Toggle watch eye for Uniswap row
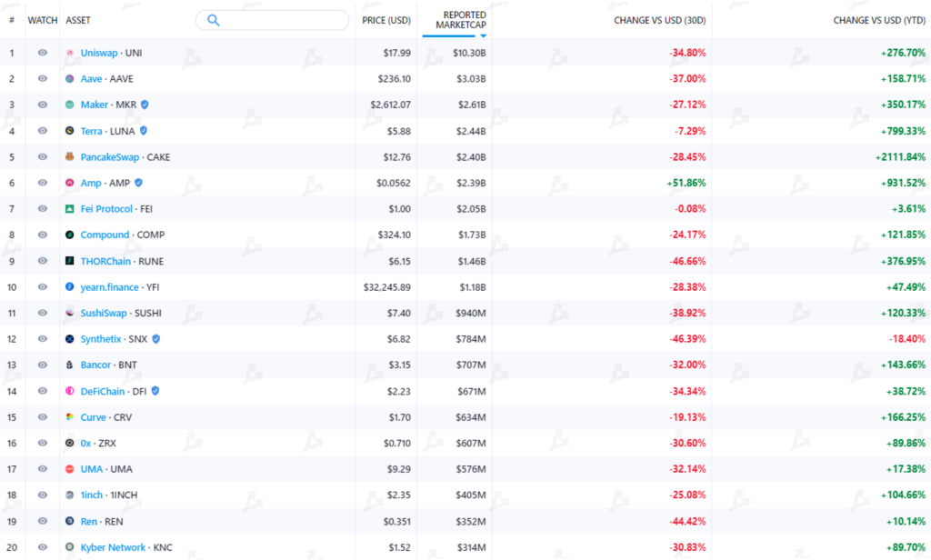931x560 pixels. (x=43, y=53)
